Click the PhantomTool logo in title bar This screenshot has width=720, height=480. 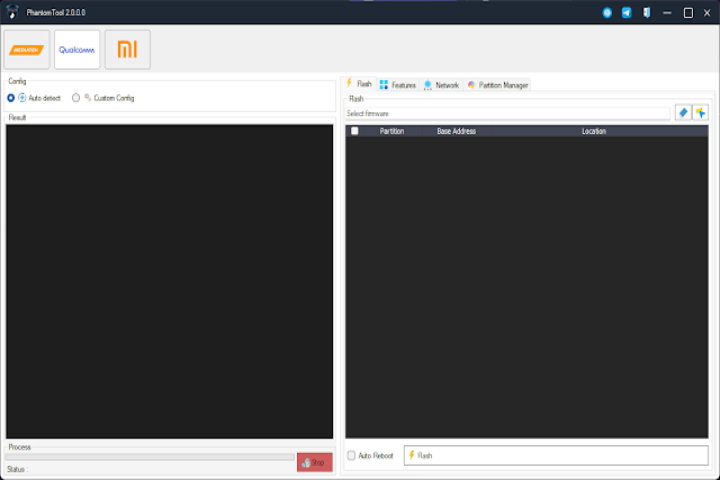[x=13, y=12]
